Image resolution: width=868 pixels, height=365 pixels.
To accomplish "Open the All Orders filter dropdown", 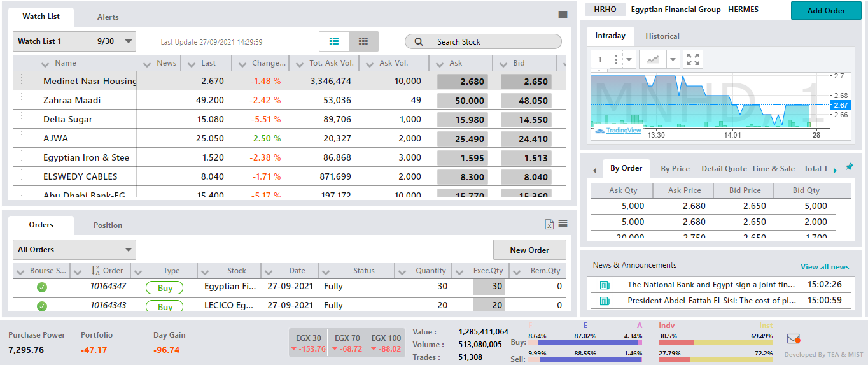I will point(74,250).
